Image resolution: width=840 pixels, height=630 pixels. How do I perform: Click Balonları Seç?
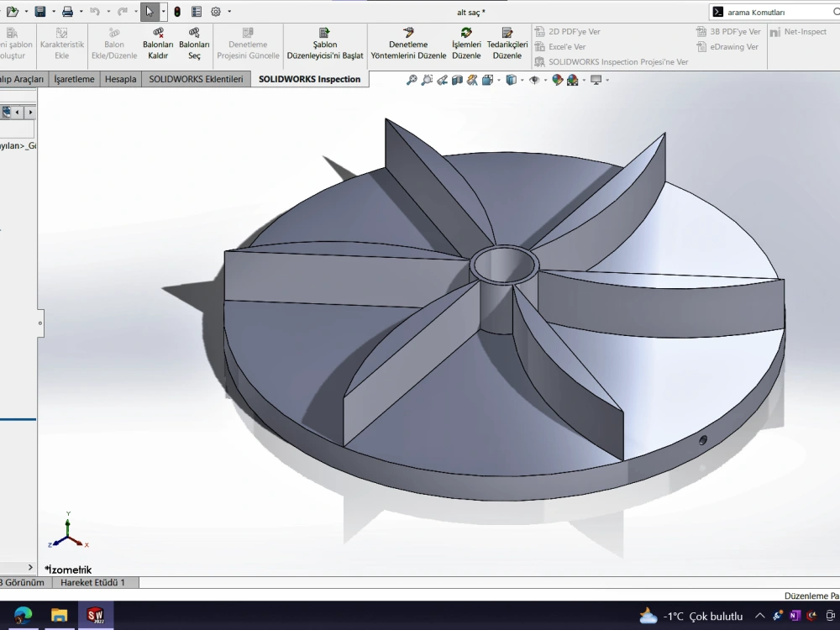click(x=194, y=44)
